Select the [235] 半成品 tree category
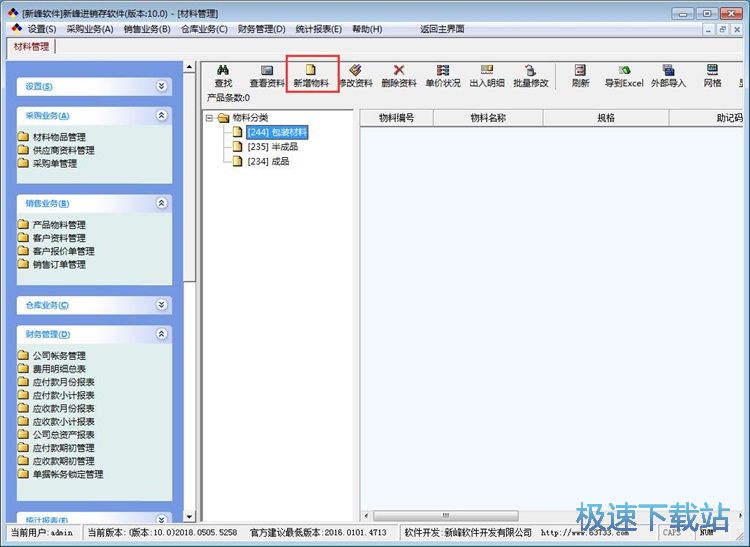 (x=273, y=147)
